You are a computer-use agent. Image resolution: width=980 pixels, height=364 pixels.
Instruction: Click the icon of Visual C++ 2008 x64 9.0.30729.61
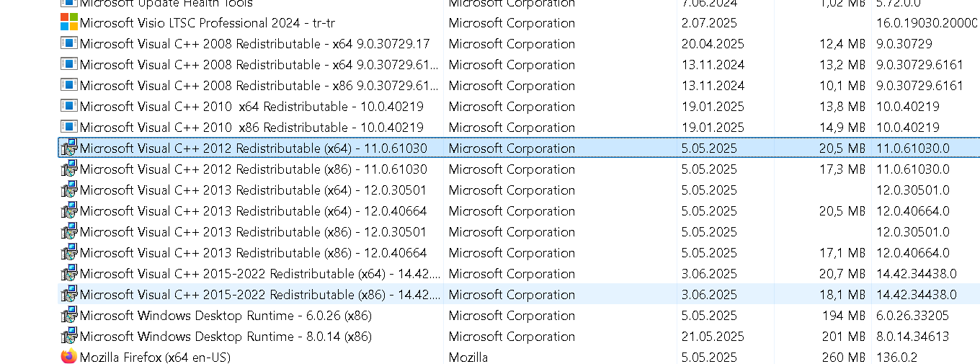pos(69,64)
